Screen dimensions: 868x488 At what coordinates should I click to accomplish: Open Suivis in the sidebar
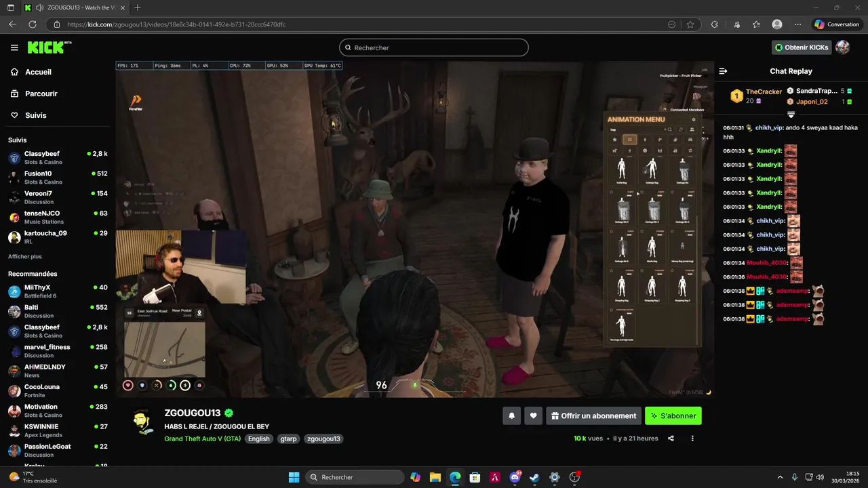(x=35, y=115)
